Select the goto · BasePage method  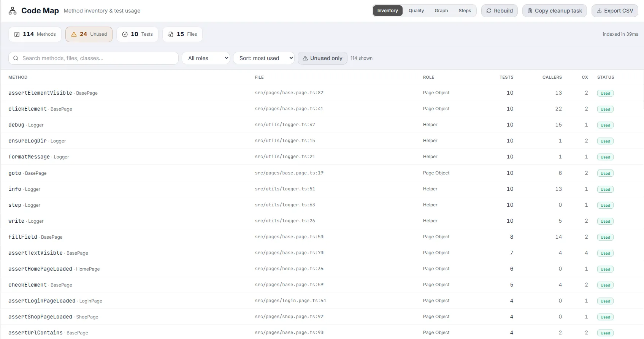[x=27, y=173]
